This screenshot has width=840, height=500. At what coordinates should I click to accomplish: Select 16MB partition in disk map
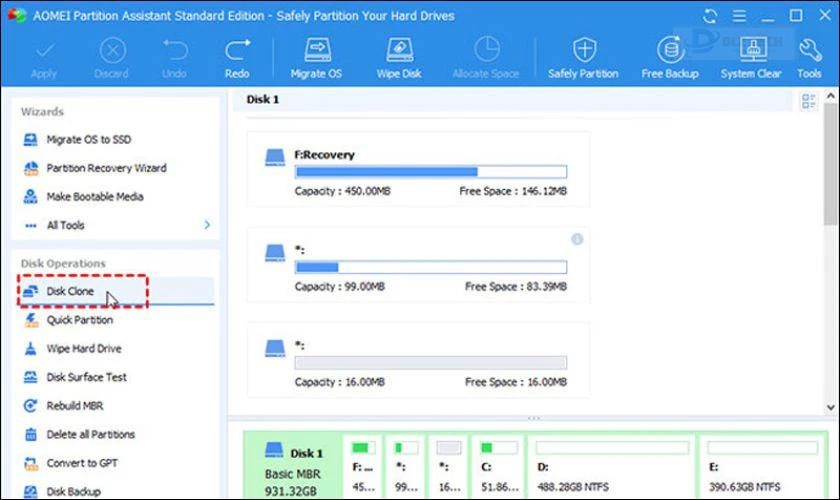(x=449, y=467)
